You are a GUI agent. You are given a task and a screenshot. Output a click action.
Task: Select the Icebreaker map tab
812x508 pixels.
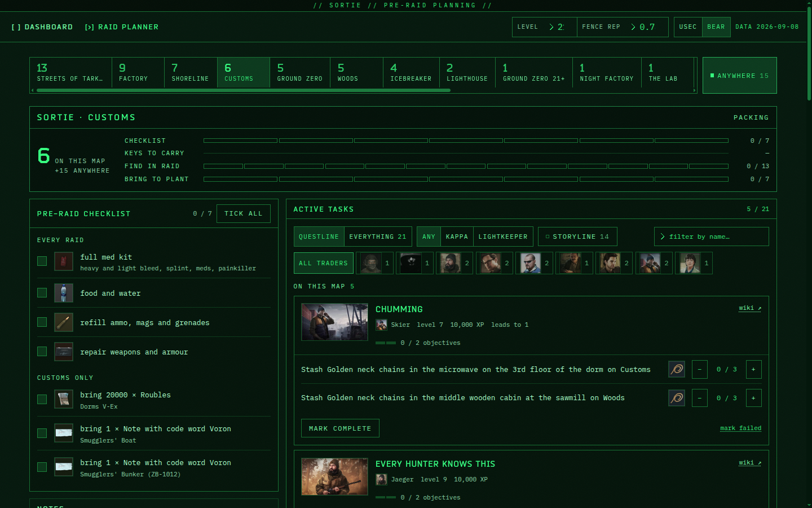click(x=411, y=72)
